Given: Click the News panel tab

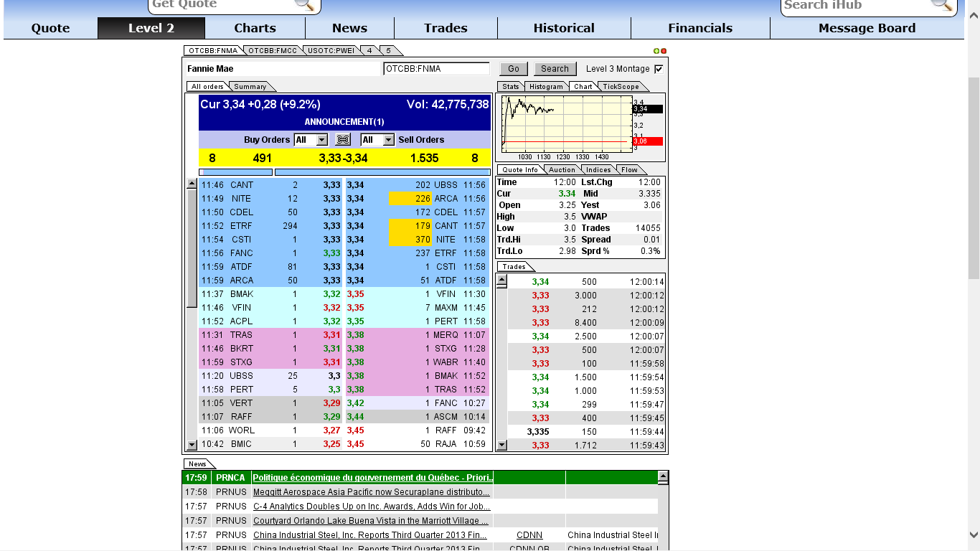Looking at the screenshot, I should [x=198, y=464].
